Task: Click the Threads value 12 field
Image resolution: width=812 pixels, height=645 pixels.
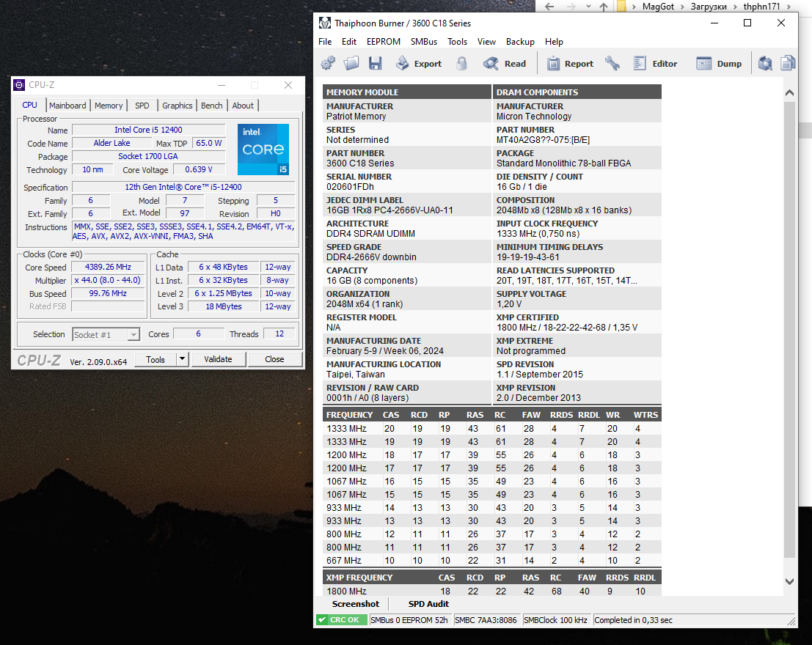Action: click(x=279, y=334)
